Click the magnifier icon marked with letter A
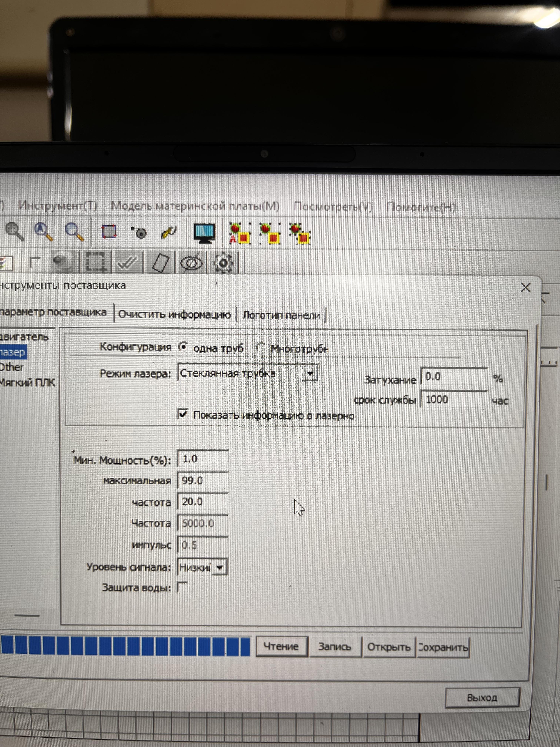The height and width of the screenshot is (747, 560). (44, 232)
